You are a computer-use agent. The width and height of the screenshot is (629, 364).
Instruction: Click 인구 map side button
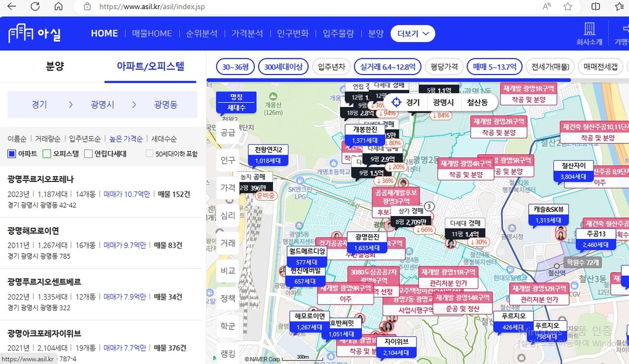click(x=228, y=160)
